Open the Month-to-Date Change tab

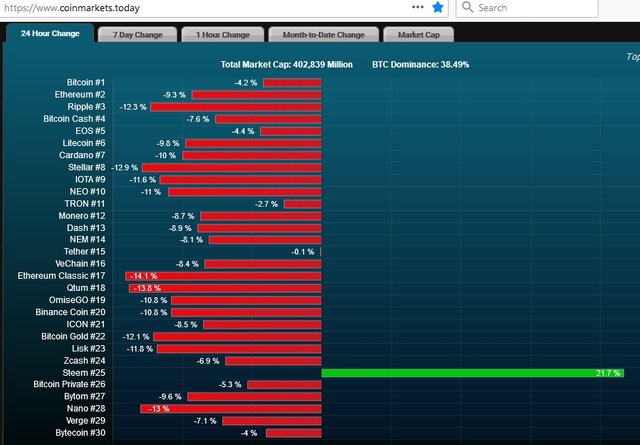[x=323, y=35]
